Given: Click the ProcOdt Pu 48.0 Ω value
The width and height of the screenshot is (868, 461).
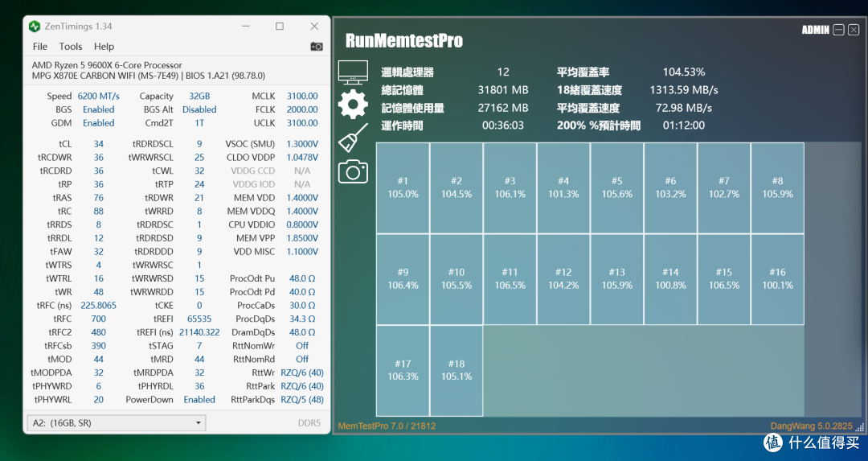Looking at the screenshot, I should pos(302,278).
